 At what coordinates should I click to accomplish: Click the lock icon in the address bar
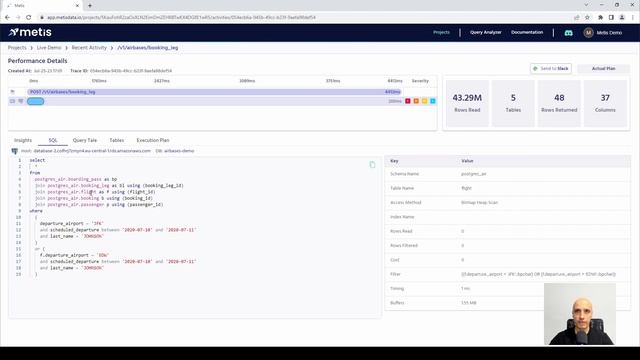pos(42,18)
